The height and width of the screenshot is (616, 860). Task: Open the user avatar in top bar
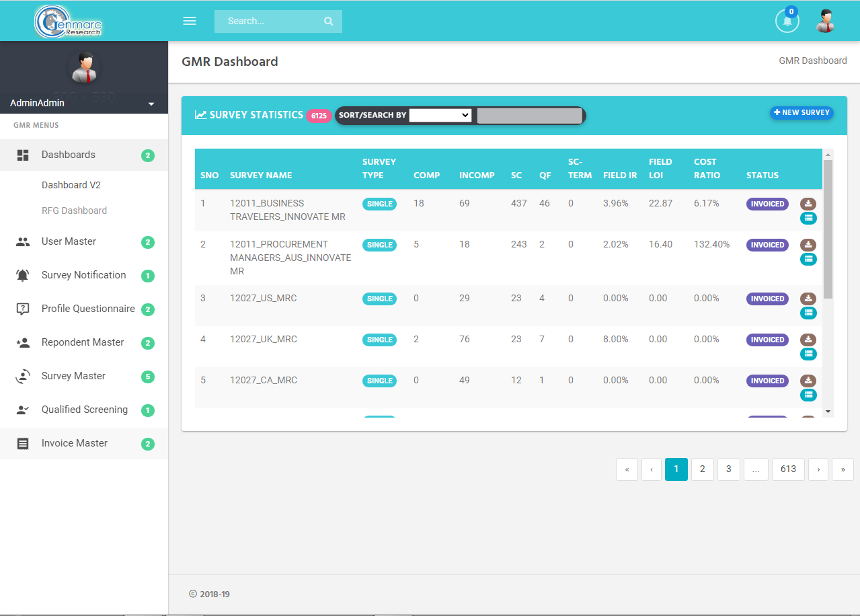[x=825, y=21]
